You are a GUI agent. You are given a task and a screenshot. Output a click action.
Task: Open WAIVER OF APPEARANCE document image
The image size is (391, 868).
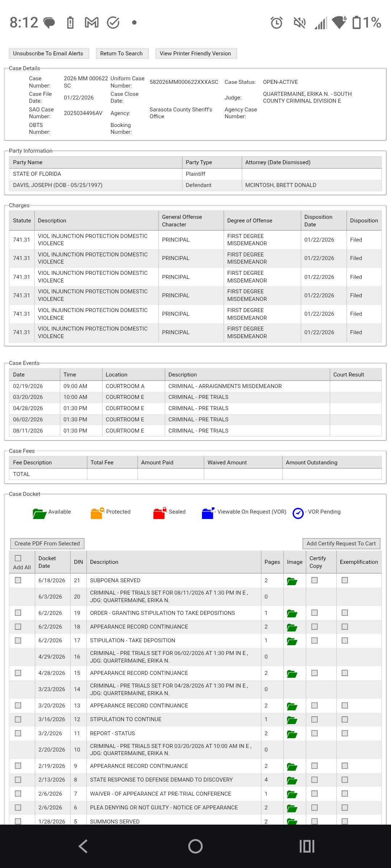pyautogui.click(x=292, y=794)
